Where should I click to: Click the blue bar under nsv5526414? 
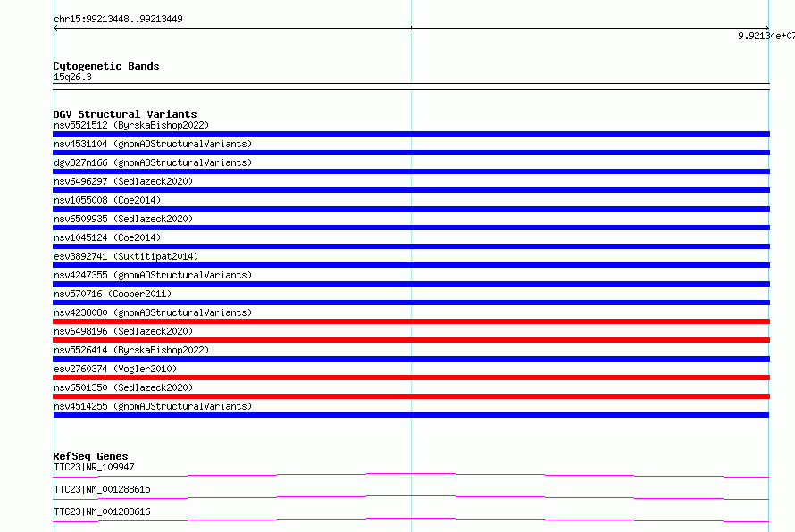tap(411, 359)
